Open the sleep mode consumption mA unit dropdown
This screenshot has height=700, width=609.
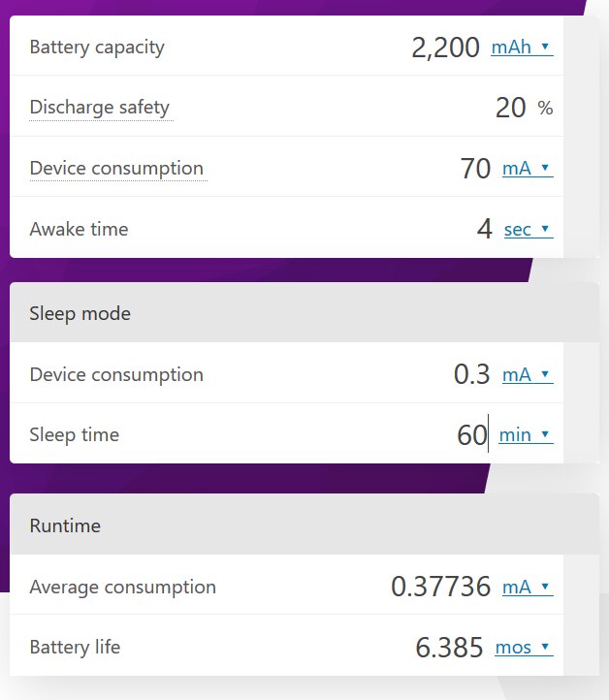pos(528,375)
